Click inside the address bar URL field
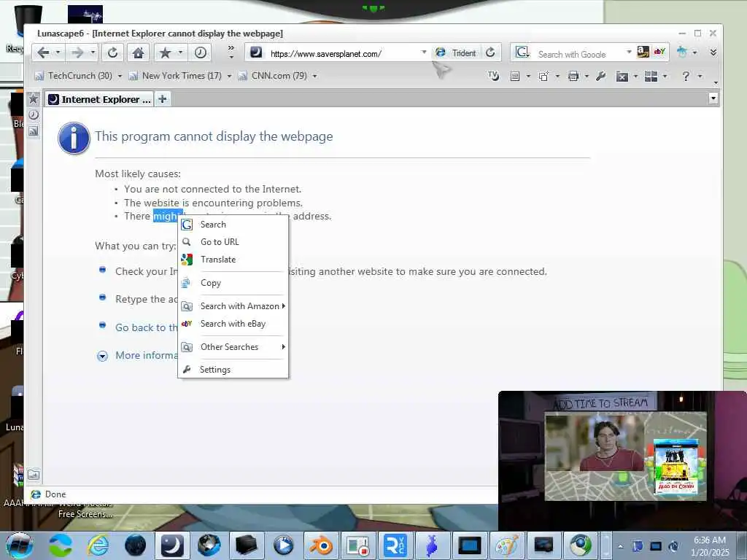The height and width of the screenshot is (560, 747). pyautogui.click(x=342, y=54)
